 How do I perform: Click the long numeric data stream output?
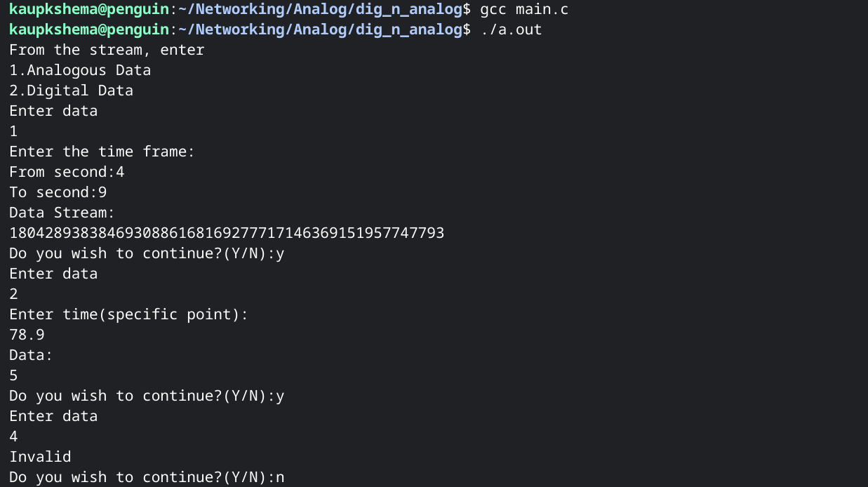coord(227,233)
